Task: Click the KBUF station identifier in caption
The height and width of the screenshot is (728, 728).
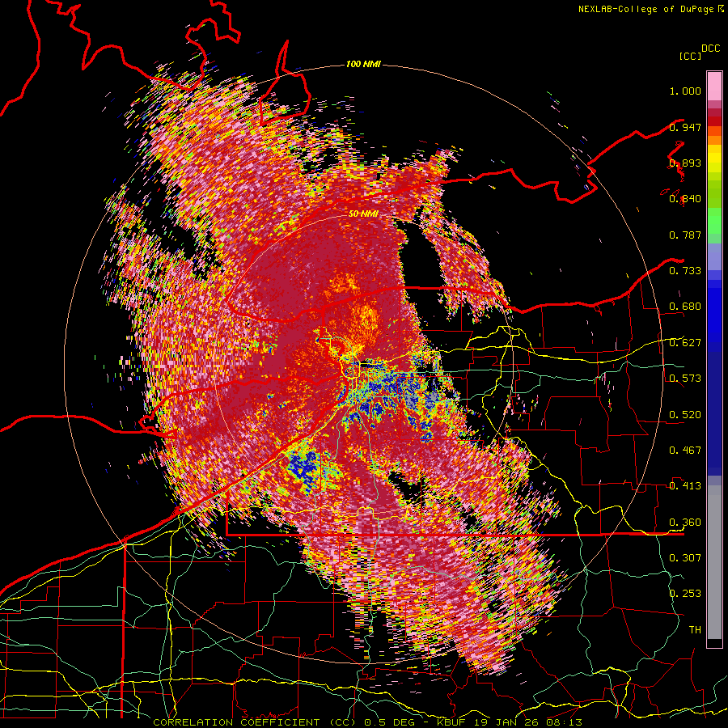Action: [450, 722]
